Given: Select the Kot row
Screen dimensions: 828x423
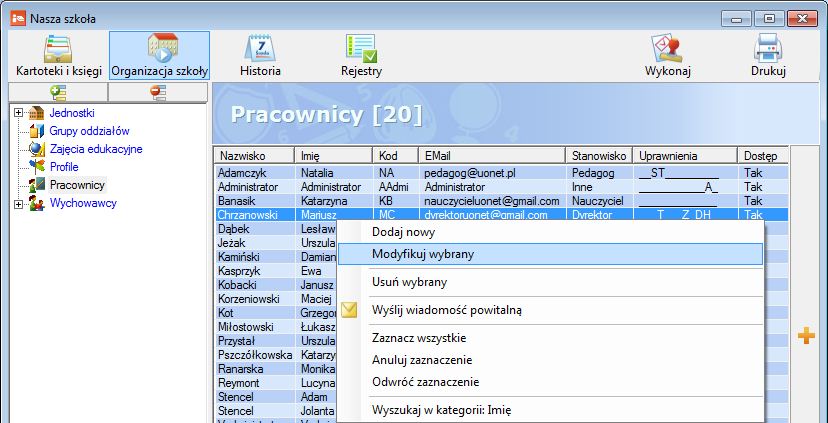Looking at the screenshot, I should pyautogui.click(x=276, y=313).
